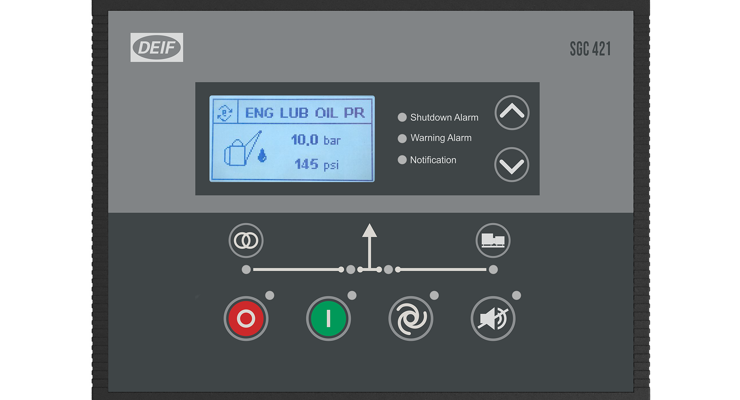
Task: Mute the alarm horn with the speaker button
Action: (492, 320)
